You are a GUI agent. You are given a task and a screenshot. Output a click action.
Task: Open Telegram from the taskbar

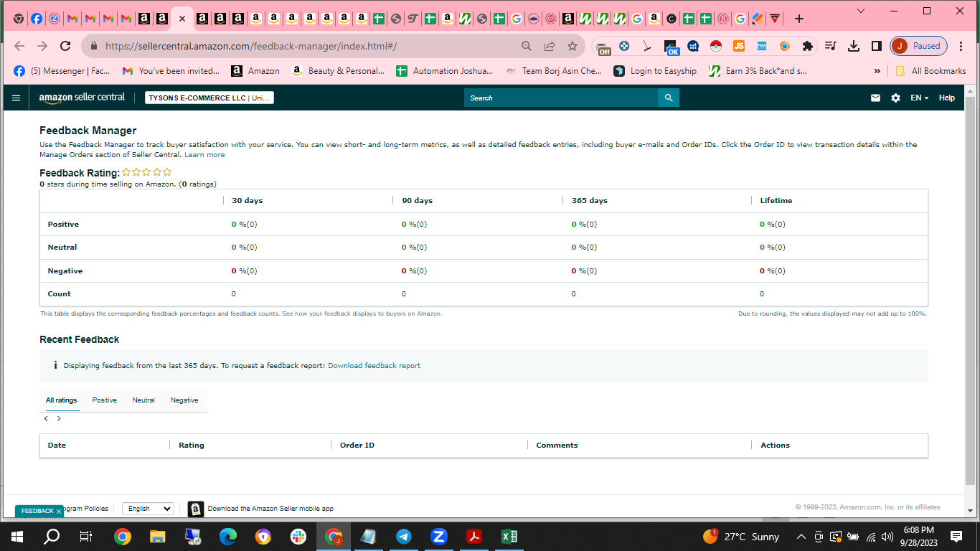click(x=404, y=536)
